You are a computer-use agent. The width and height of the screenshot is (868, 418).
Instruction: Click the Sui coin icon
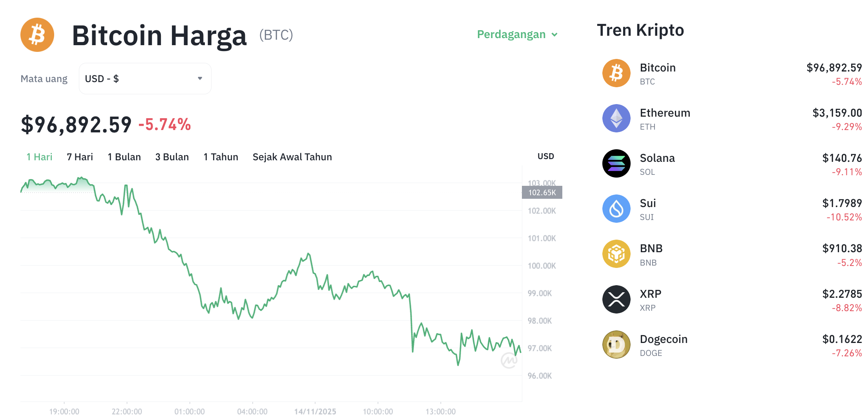coord(616,209)
